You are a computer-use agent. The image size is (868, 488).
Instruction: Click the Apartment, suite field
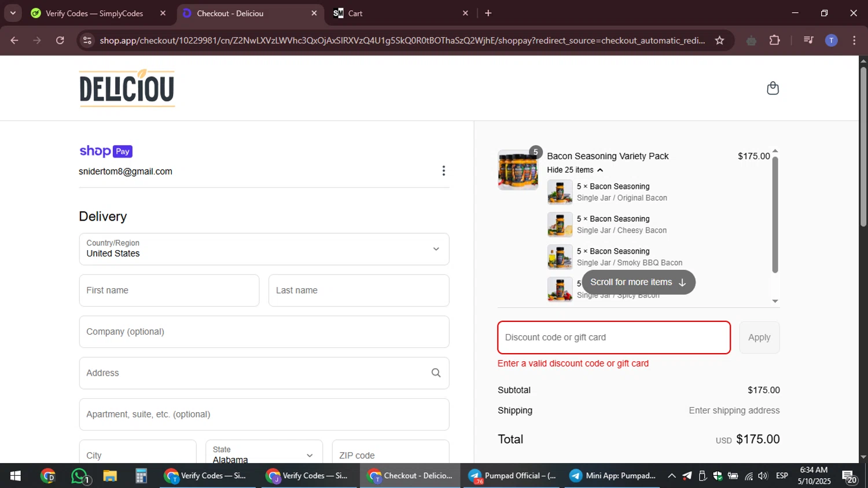click(264, 414)
